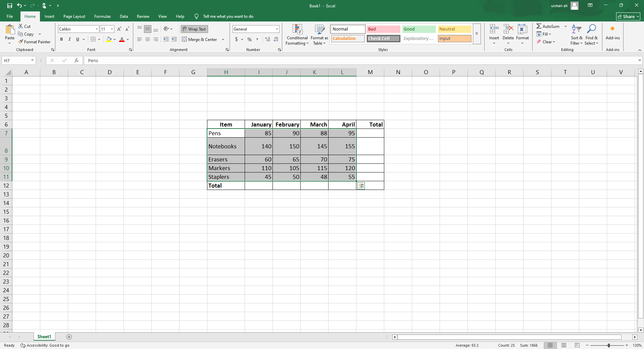Apply Comma Style format

pyautogui.click(x=257, y=39)
